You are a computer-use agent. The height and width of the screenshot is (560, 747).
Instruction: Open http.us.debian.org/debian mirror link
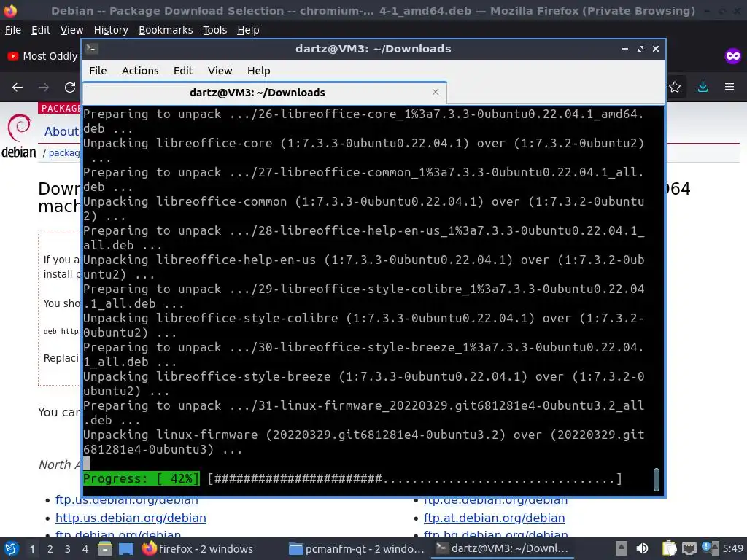[x=131, y=518]
